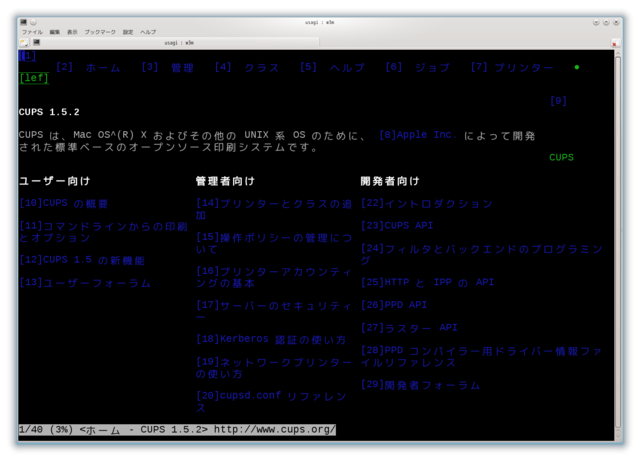Viewport: 640px width, 460px height.
Task: Click the new tab icon left of tab bar
Action: [24, 42]
